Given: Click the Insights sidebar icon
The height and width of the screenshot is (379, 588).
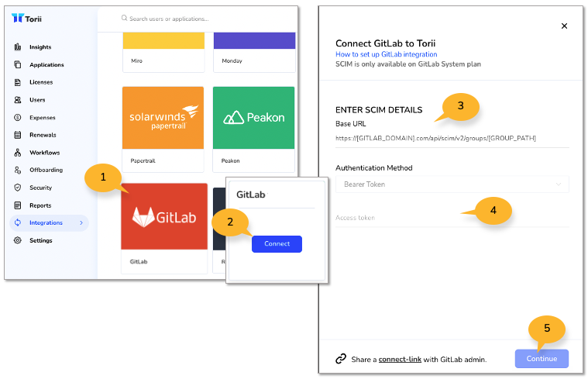Looking at the screenshot, I should [x=18, y=47].
